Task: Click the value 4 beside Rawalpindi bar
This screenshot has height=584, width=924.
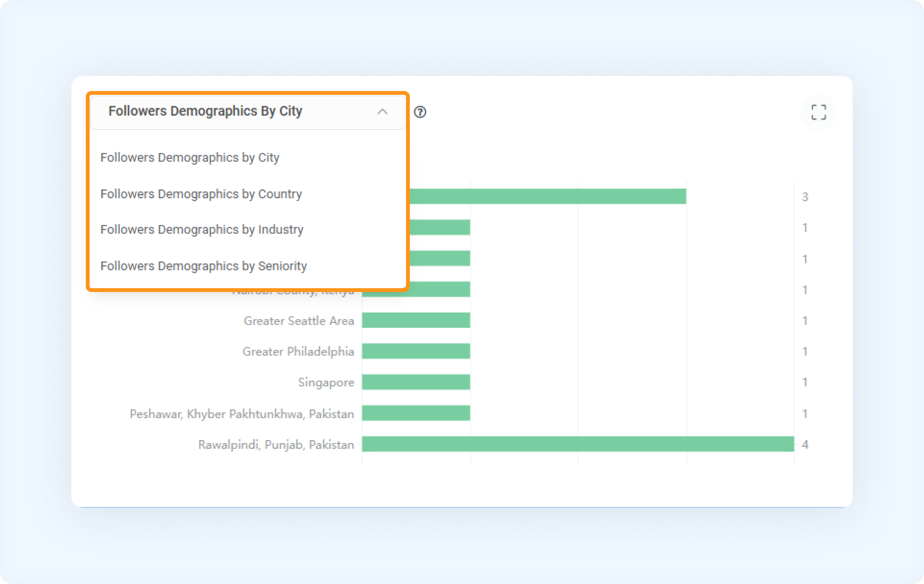Action: tap(805, 444)
